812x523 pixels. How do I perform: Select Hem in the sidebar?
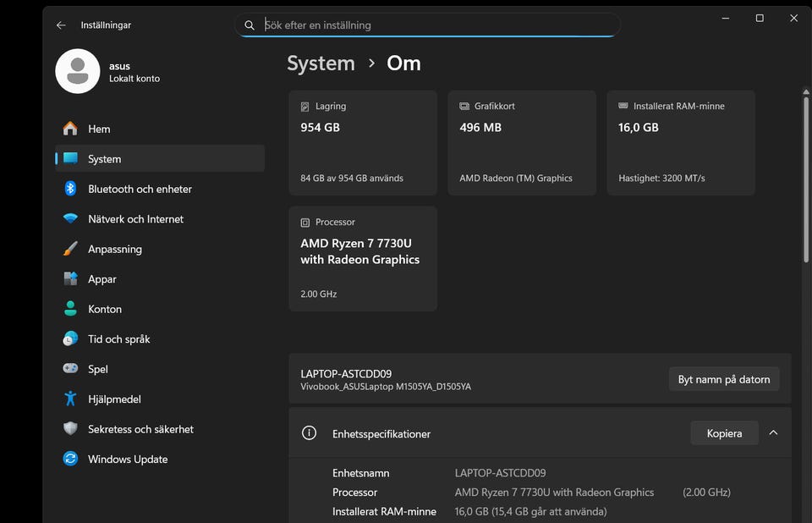click(x=99, y=129)
